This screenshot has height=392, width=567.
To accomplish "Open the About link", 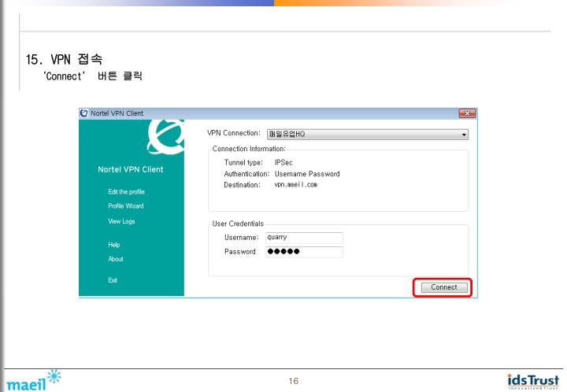I will 116,259.
